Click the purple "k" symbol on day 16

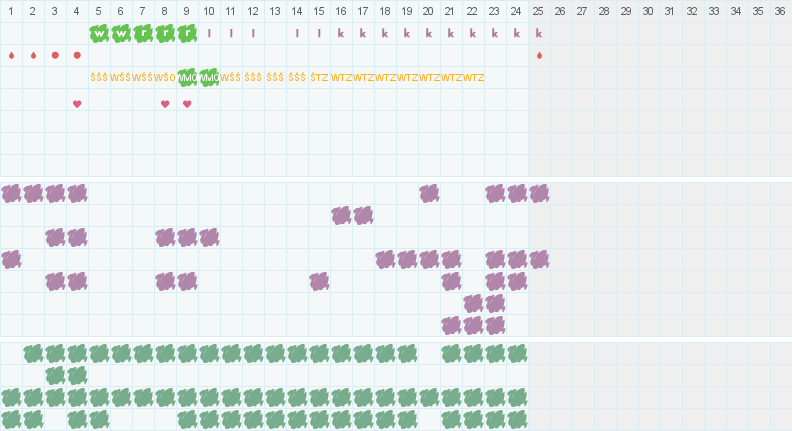point(341,33)
